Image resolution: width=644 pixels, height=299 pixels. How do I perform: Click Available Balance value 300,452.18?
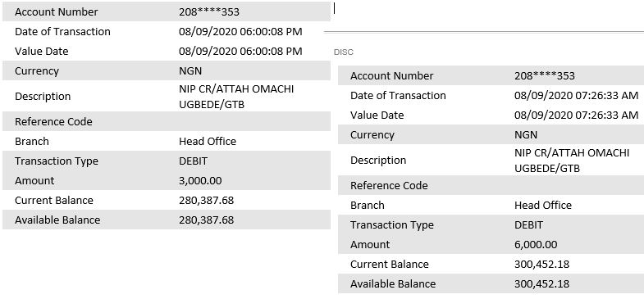pyautogui.click(x=541, y=283)
